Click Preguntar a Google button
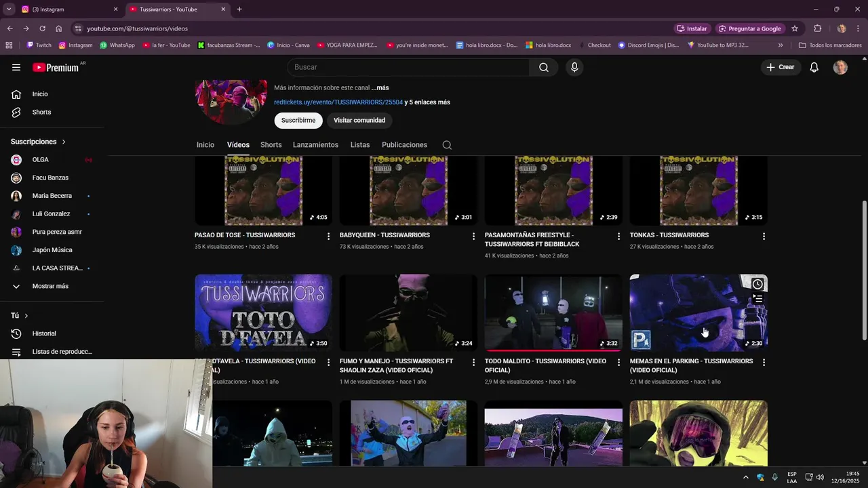The width and height of the screenshot is (868, 488). pos(750,28)
